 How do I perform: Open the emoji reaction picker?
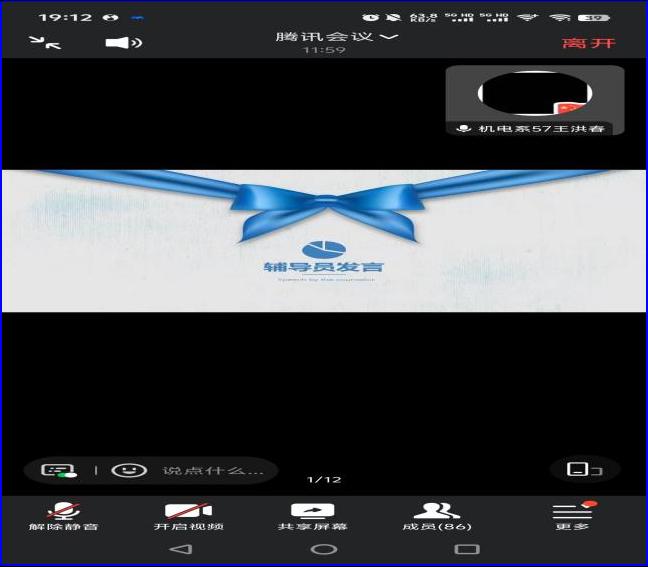point(128,470)
